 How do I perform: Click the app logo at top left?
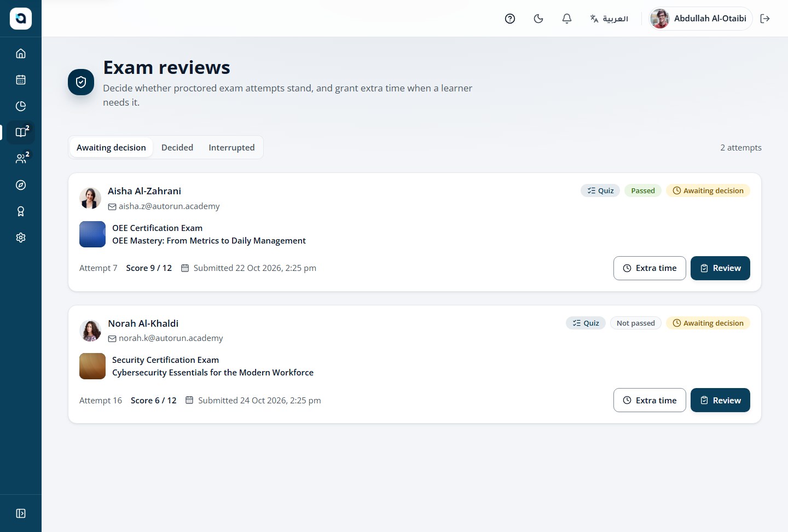tap(21, 19)
